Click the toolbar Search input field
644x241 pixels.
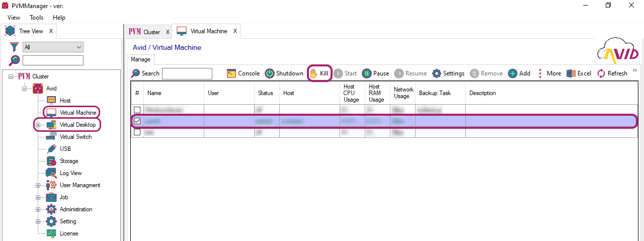(187, 73)
